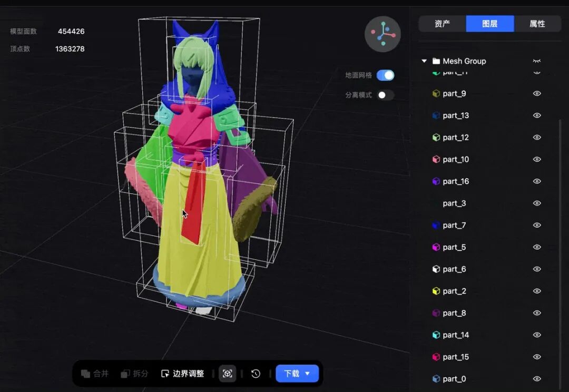Open the history clock icon

[256, 374]
